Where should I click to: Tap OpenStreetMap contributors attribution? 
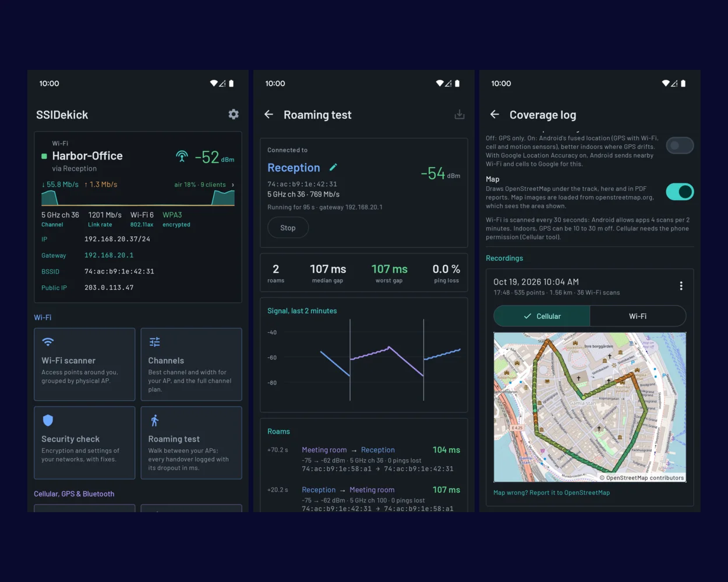click(642, 478)
